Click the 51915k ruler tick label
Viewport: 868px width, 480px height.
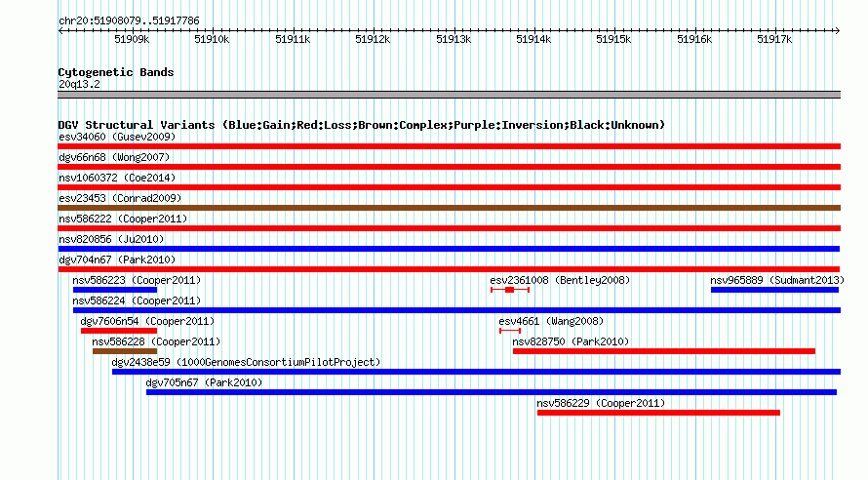point(613,39)
